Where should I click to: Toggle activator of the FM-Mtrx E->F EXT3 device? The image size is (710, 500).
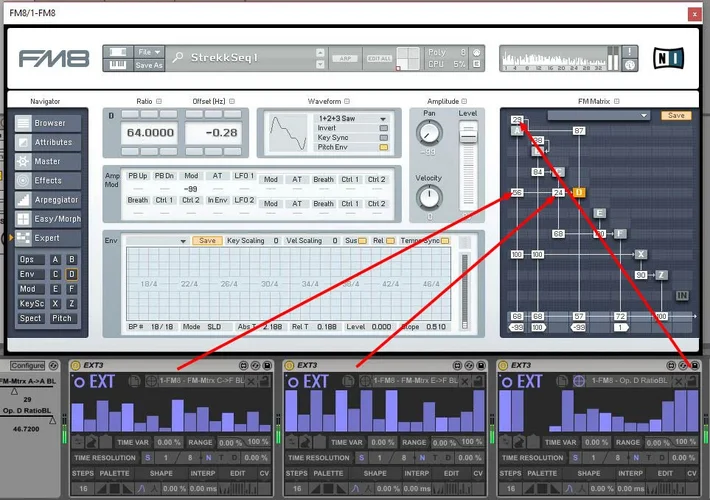tap(289, 365)
